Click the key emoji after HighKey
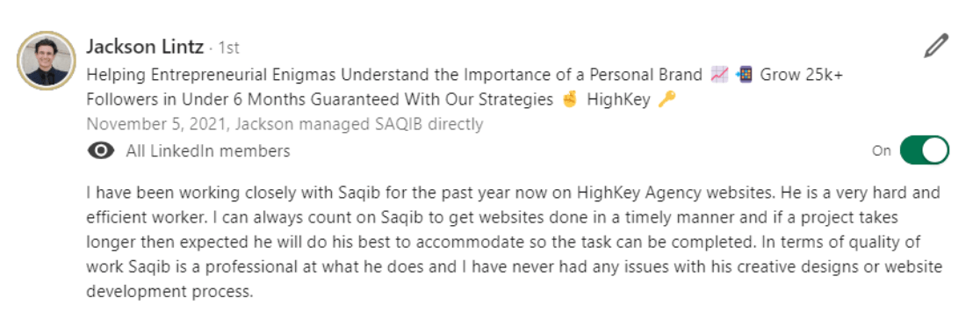This screenshot has width=980, height=335. (x=667, y=99)
